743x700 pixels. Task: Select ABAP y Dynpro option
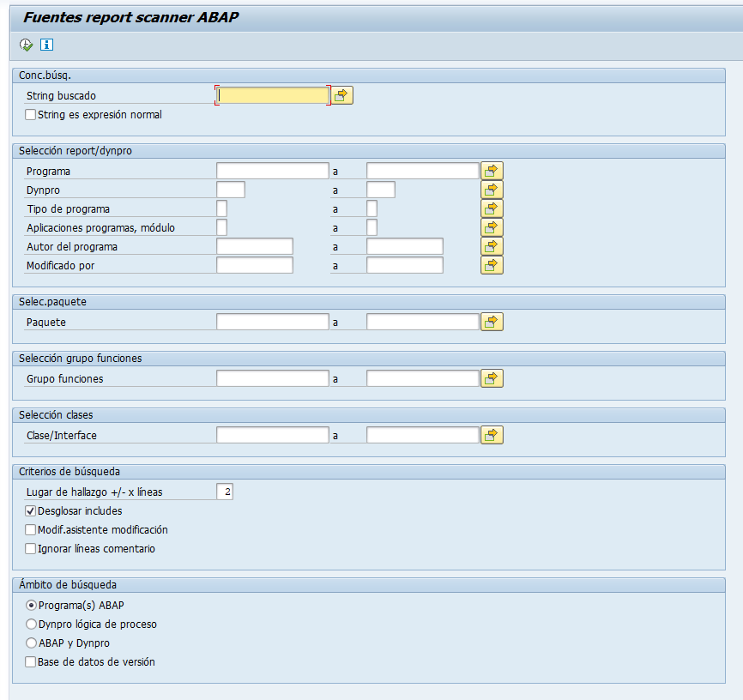(32, 643)
